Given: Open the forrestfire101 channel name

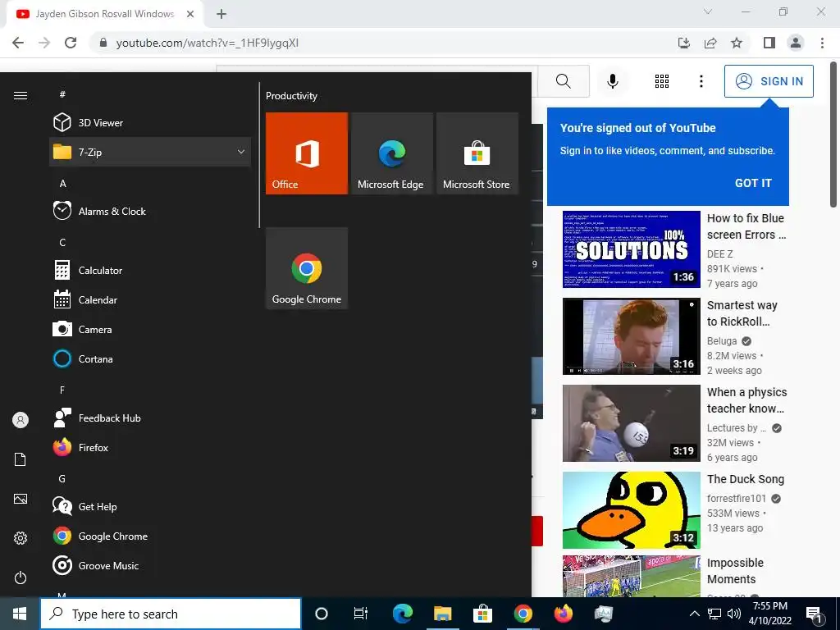Looking at the screenshot, I should (x=737, y=498).
